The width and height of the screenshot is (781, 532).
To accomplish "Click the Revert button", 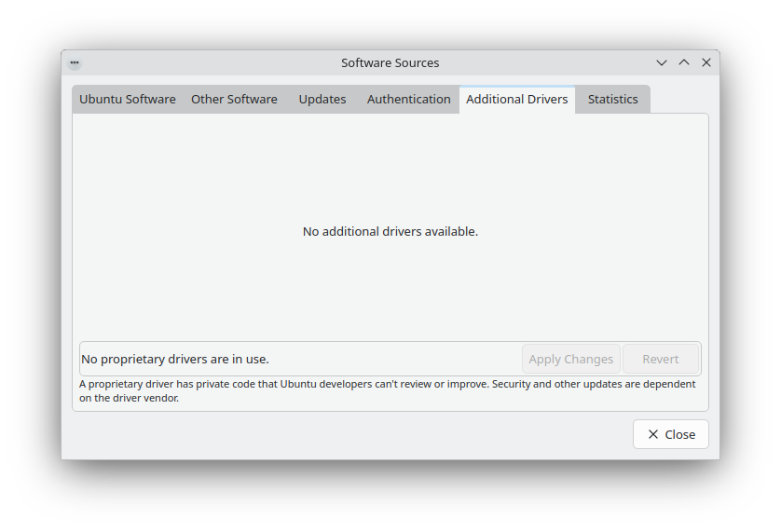I will click(x=660, y=359).
